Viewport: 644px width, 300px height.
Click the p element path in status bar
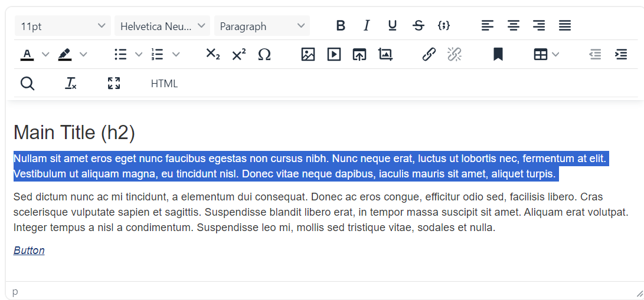[x=15, y=292]
